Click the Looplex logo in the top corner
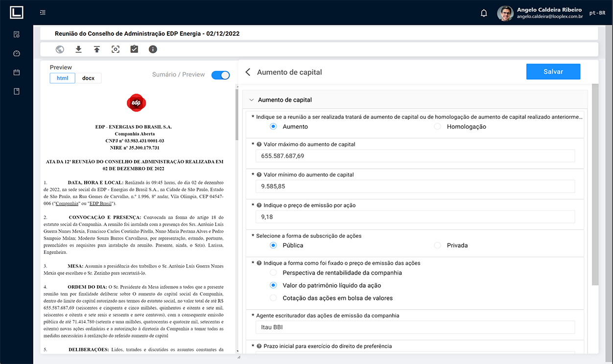This screenshot has height=364, width=613. click(x=17, y=12)
